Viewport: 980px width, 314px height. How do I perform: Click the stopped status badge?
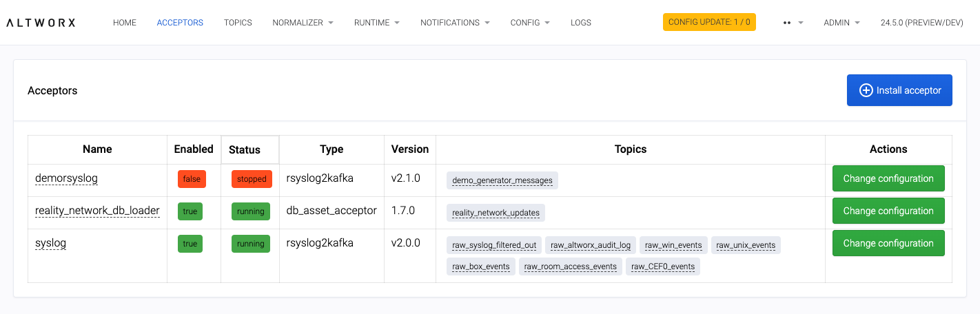[x=252, y=179]
